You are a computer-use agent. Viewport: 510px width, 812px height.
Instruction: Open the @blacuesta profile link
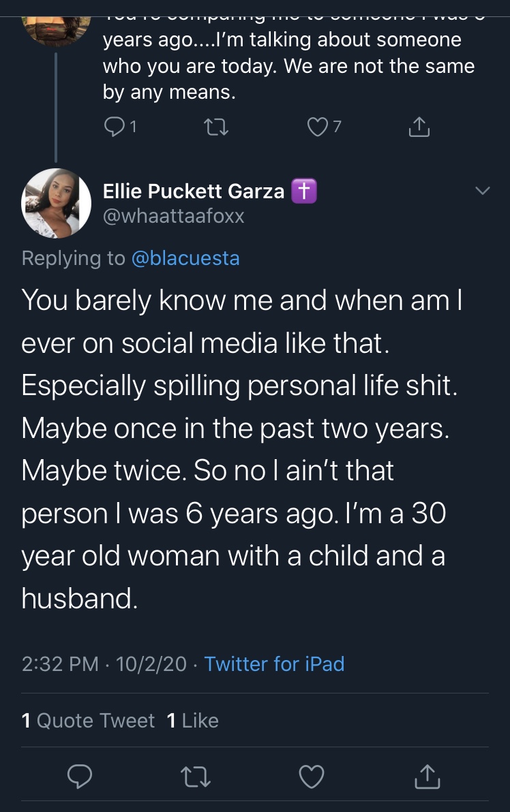[185, 258]
